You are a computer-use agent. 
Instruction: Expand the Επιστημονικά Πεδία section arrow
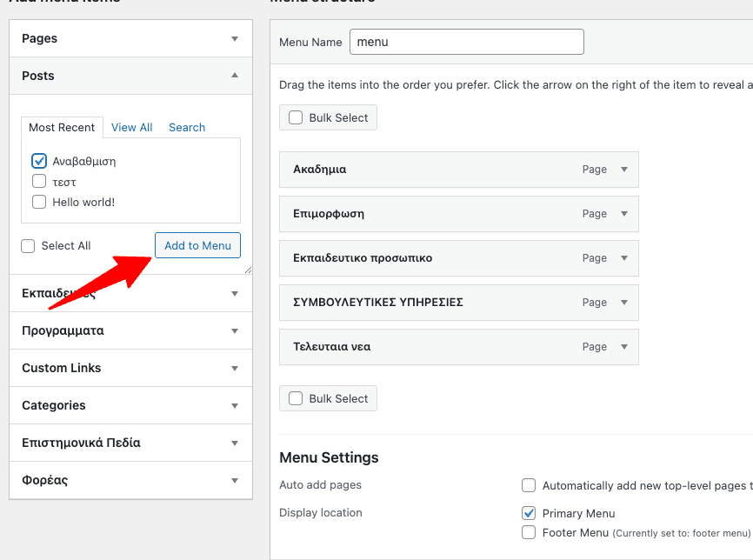pyautogui.click(x=234, y=443)
